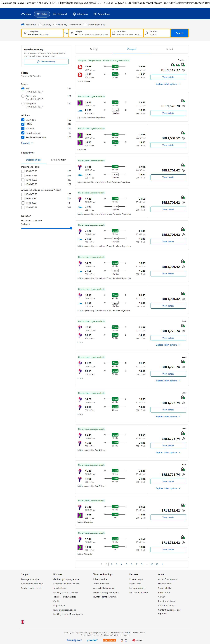This screenshot has height=644, width=210.
Task: Click the info icon beside the Best tab
Action: tap(97, 49)
